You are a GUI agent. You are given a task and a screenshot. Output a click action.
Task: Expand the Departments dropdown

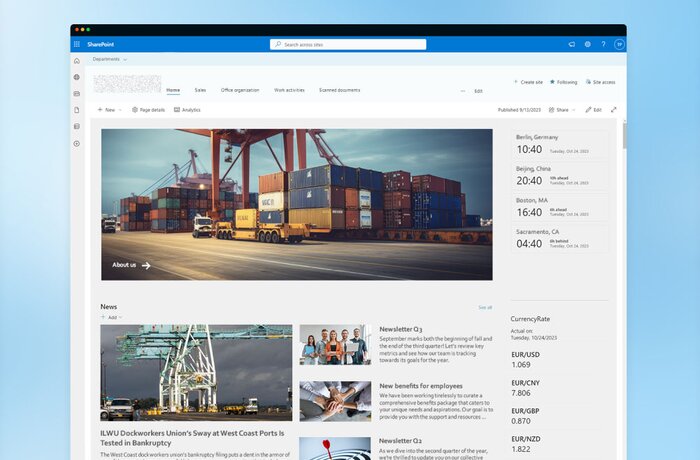[x=109, y=59]
